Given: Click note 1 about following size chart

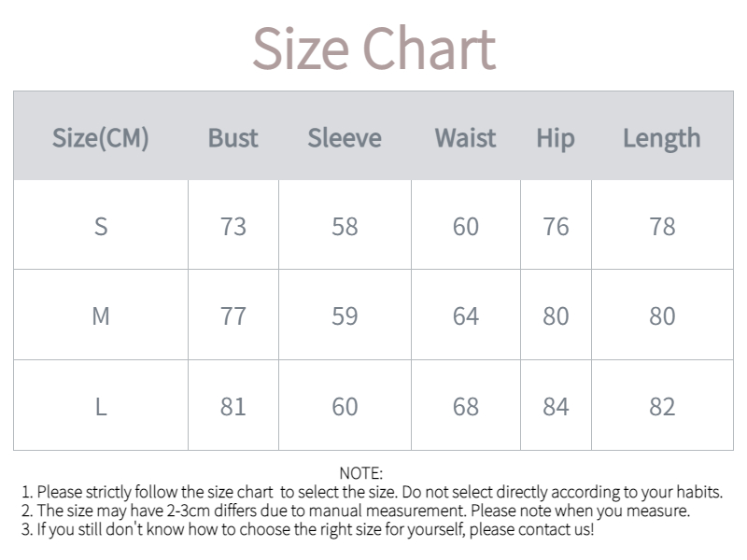Looking at the screenshot, I should coord(372,492).
